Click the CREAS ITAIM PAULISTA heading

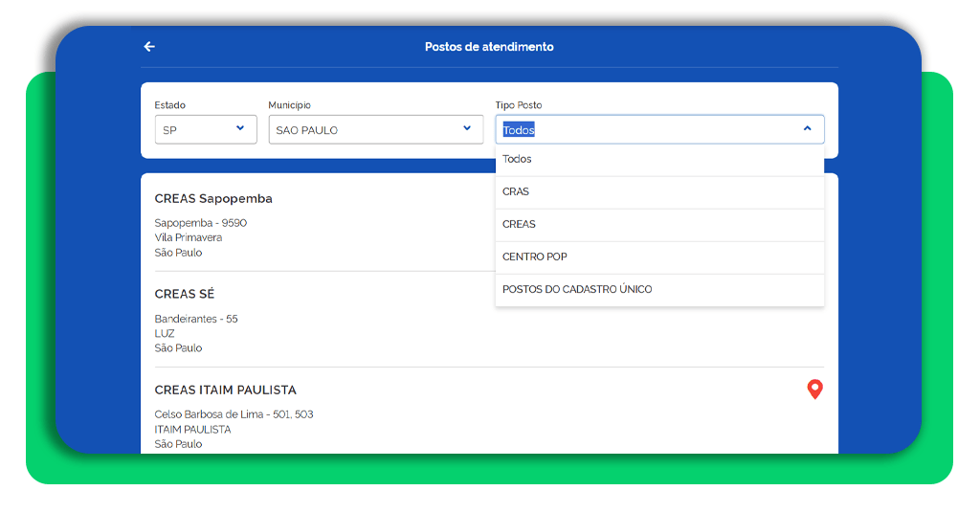226,390
